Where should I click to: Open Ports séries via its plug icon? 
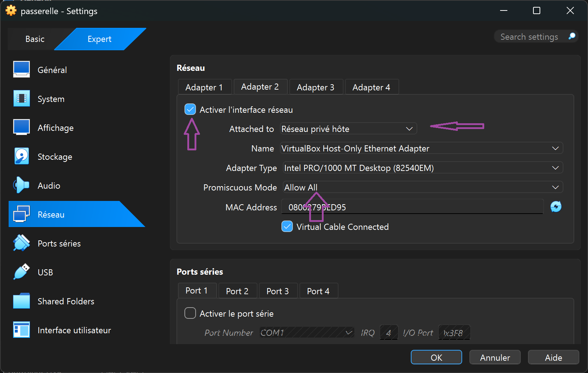click(21, 243)
